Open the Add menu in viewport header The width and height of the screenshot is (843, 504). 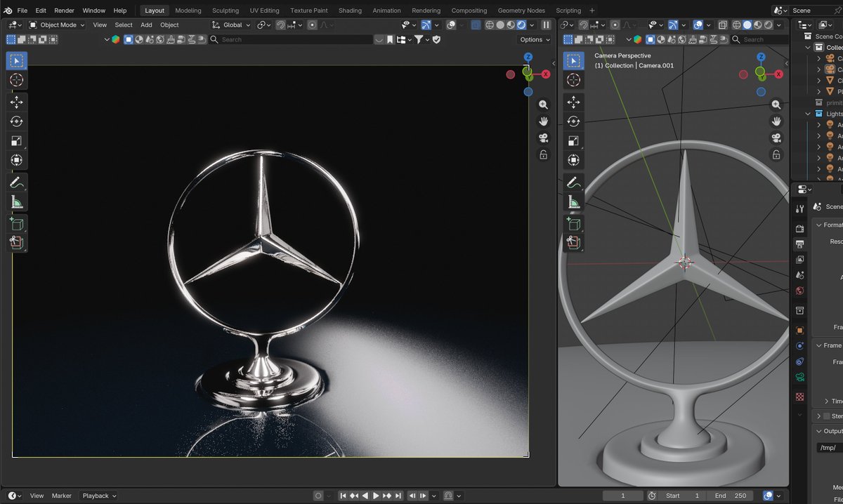[x=146, y=25]
